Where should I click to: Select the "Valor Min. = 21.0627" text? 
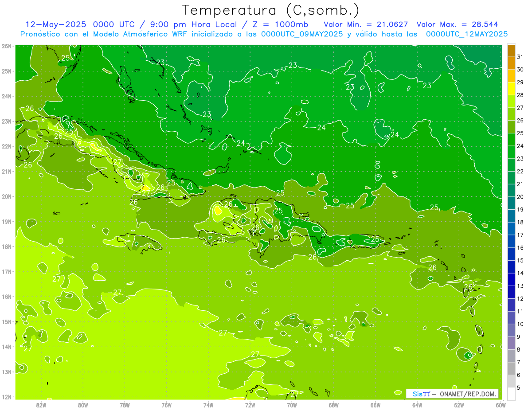[366, 24]
